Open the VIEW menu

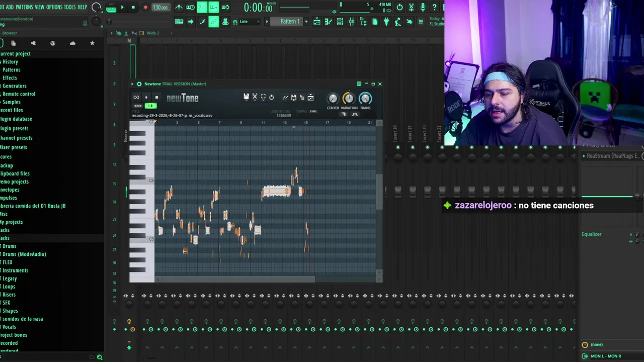tap(39, 7)
